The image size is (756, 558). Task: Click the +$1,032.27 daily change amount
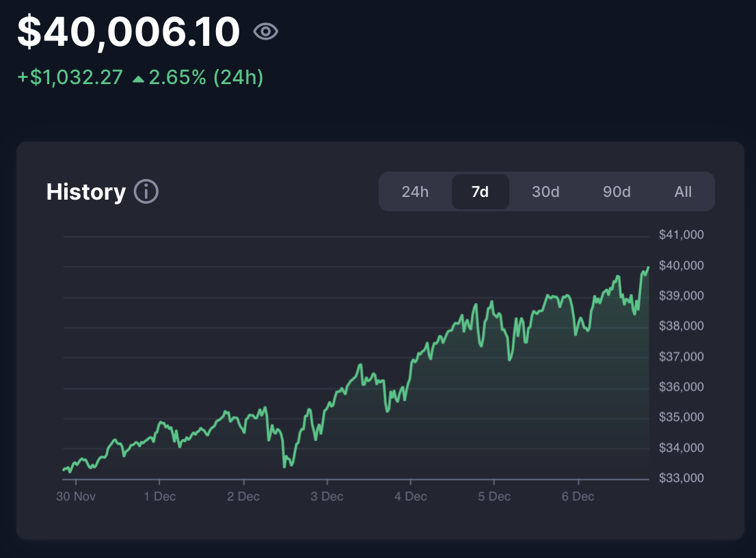coord(70,78)
